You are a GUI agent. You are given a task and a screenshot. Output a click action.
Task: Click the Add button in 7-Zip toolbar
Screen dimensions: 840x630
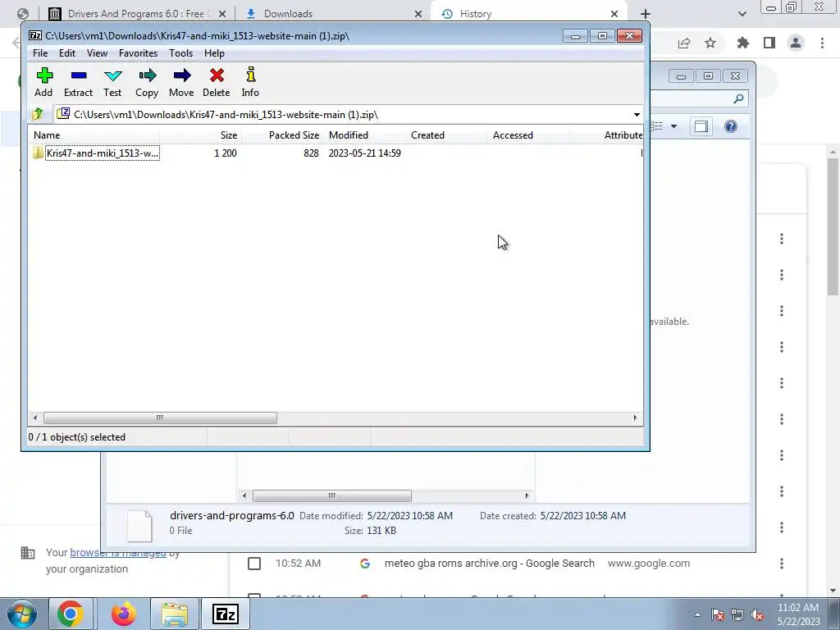[x=44, y=82]
